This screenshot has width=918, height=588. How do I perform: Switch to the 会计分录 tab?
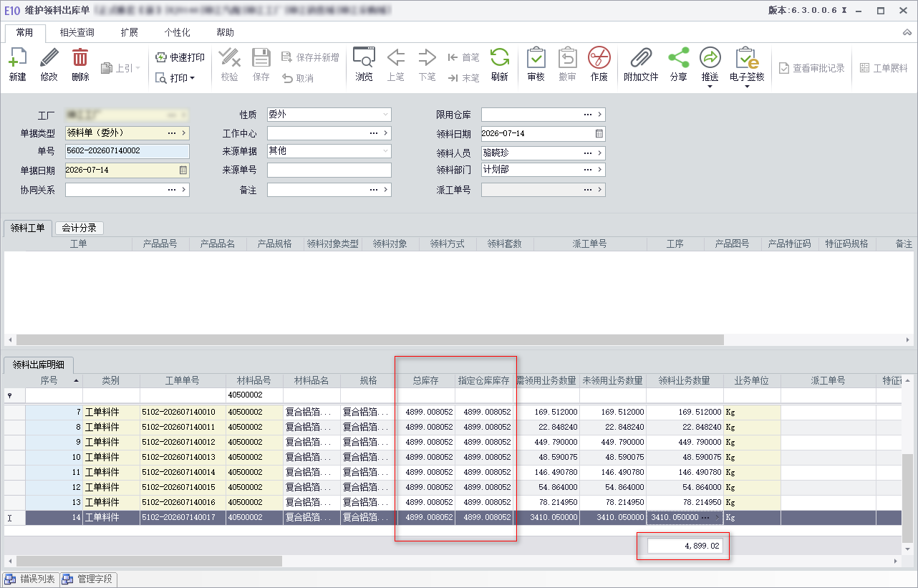(x=79, y=228)
